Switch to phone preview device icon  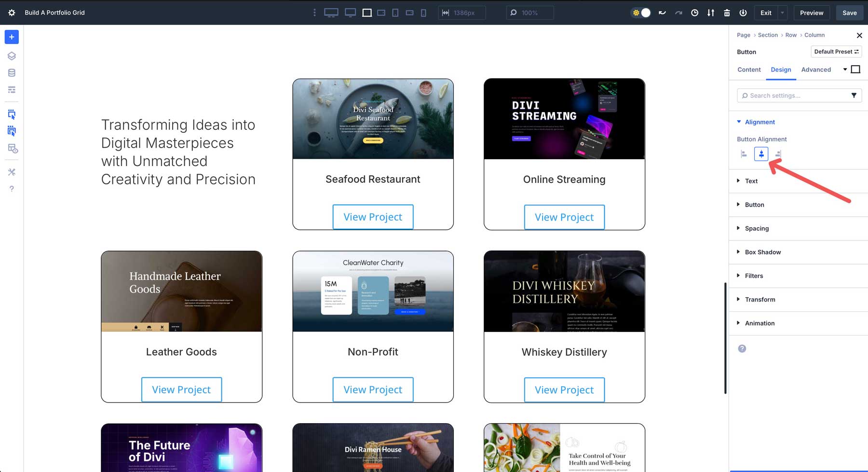click(423, 13)
